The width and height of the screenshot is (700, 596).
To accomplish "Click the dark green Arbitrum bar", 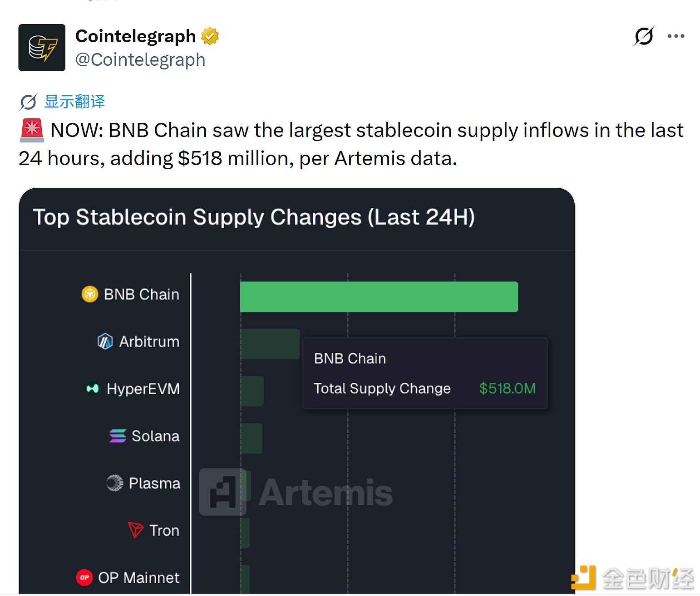I will tap(270, 344).
